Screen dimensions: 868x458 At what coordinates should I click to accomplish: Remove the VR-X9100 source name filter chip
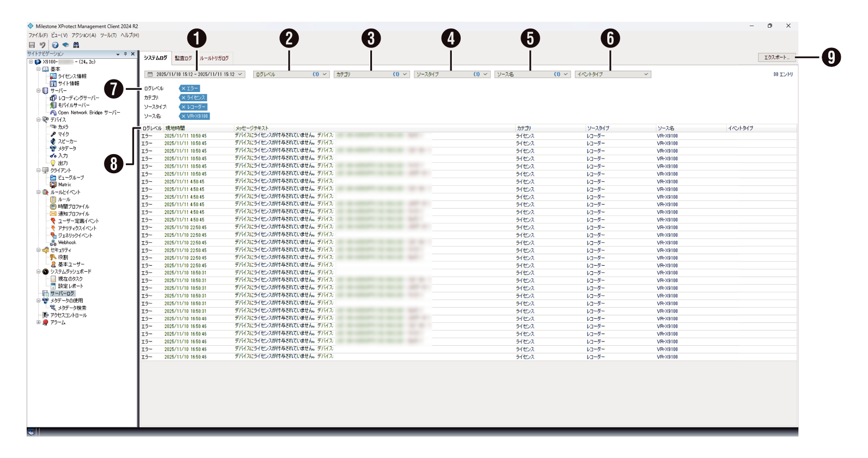coord(184,116)
